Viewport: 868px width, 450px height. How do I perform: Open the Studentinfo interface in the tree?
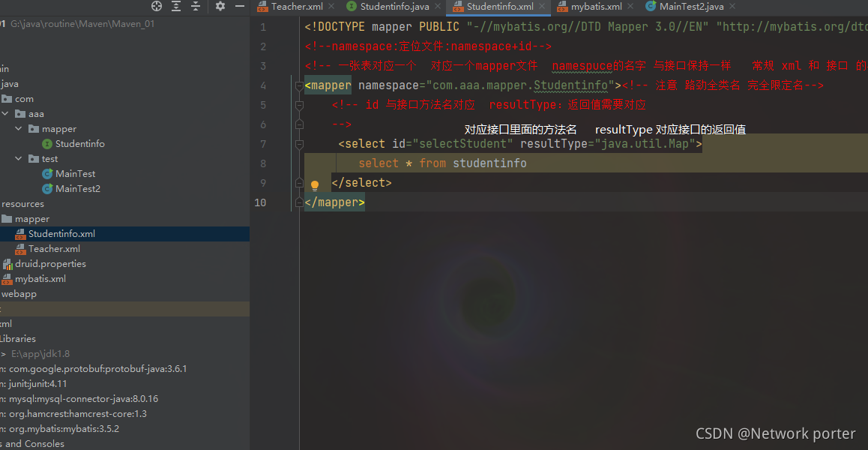(79, 143)
